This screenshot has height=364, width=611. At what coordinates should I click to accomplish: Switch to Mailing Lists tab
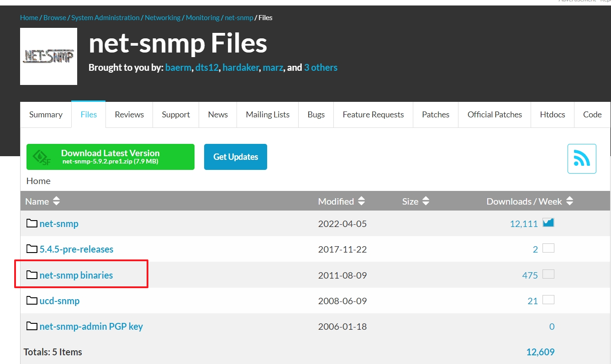coord(268,115)
